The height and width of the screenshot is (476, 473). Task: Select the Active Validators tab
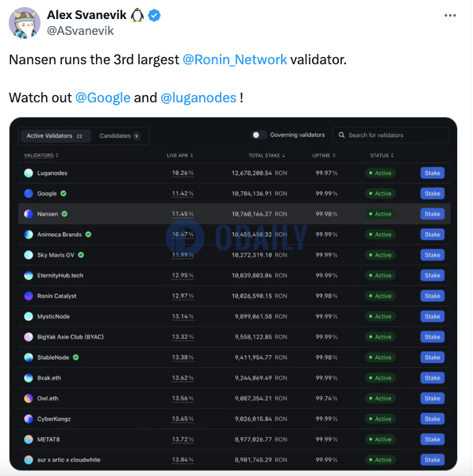click(x=56, y=136)
